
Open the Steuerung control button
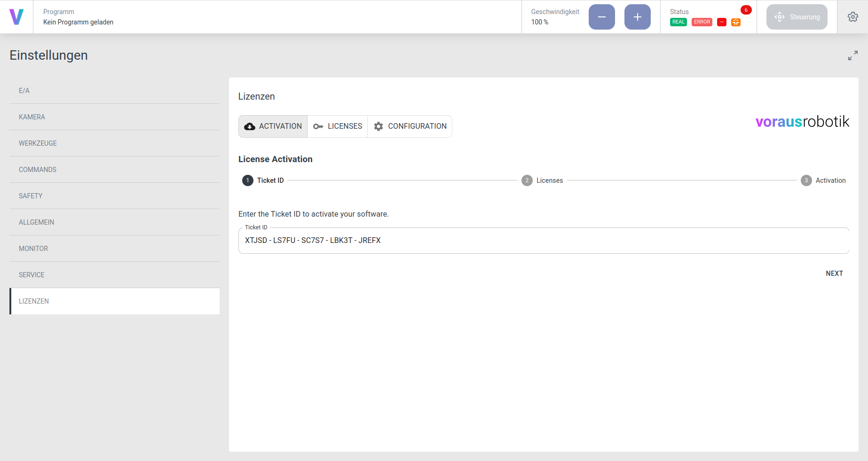click(797, 17)
